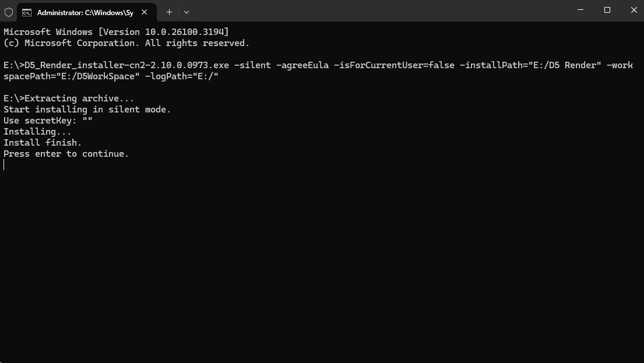Click 'Start installing in silent mode.' line
Screen dimensions: 644x363
click(87, 110)
